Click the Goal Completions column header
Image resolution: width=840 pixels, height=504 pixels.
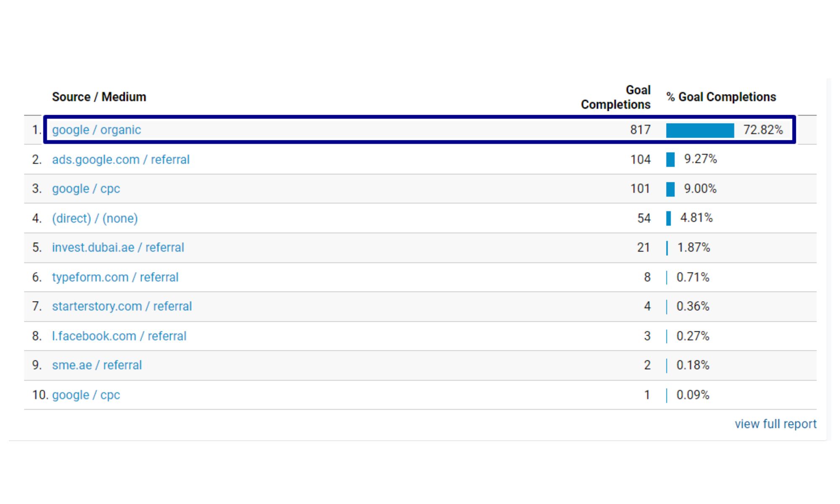point(616,97)
